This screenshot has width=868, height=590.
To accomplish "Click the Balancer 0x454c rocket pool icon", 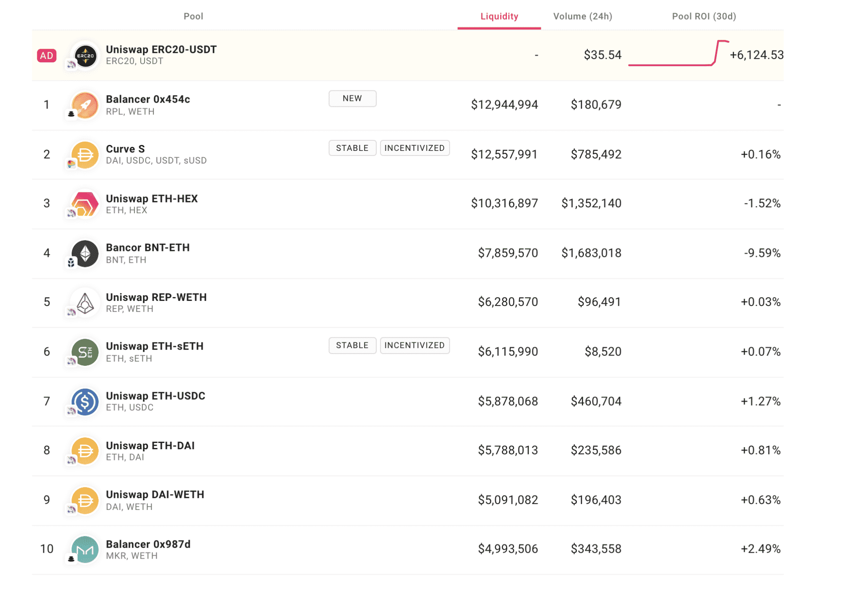I will click(x=85, y=105).
